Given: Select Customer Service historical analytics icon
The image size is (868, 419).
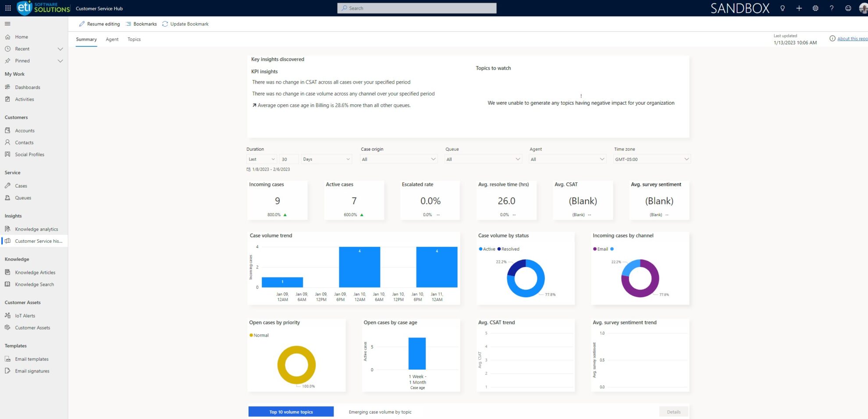Looking at the screenshot, I should click(x=7, y=241).
